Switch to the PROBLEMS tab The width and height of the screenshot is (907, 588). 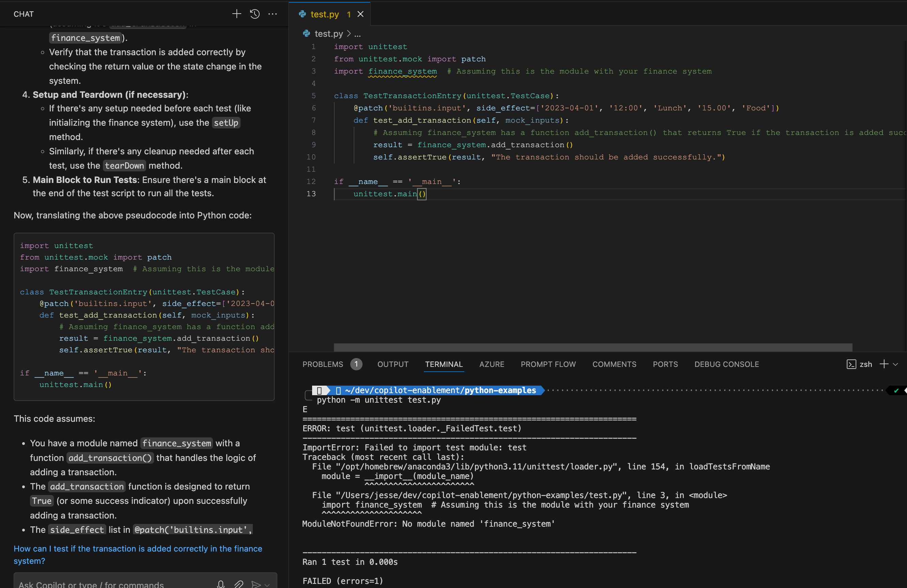tap(323, 364)
